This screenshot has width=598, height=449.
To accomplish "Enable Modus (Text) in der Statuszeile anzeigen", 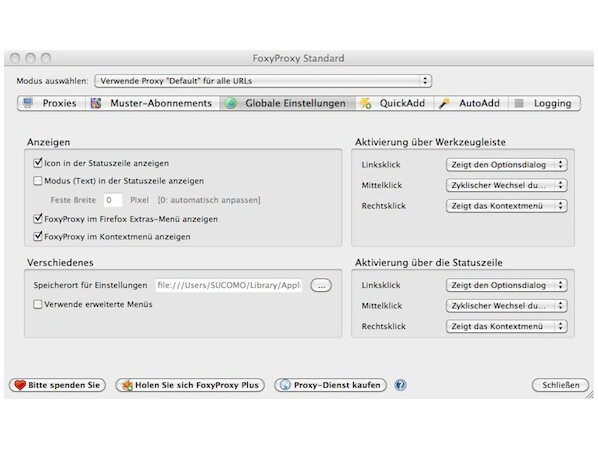I will [x=37, y=180].
